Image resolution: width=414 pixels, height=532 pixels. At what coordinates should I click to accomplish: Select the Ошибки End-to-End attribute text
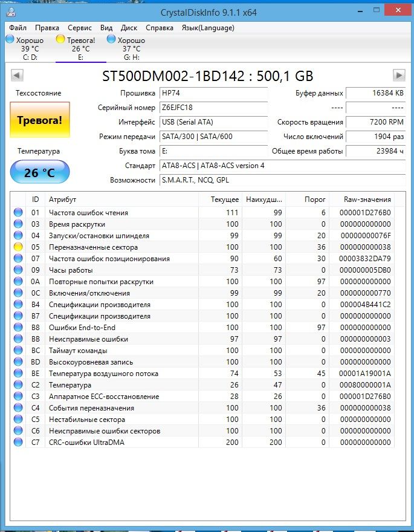[82, 328]
